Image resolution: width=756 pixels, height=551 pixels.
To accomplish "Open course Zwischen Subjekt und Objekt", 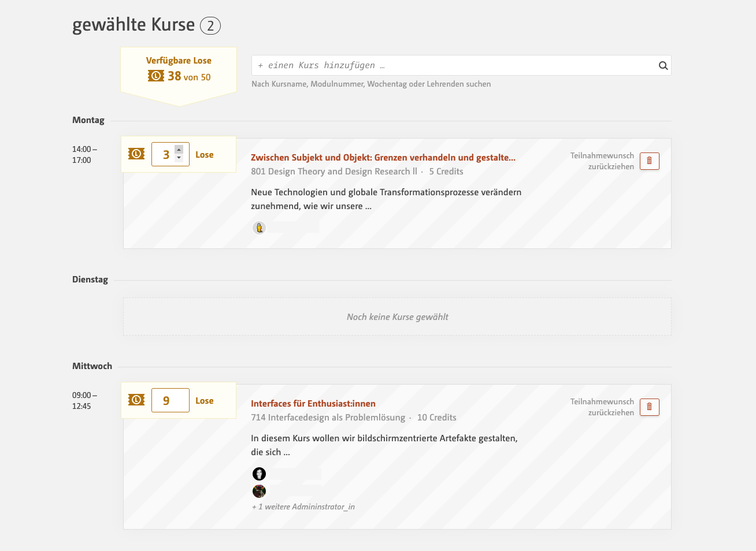I will pos(383,157).
